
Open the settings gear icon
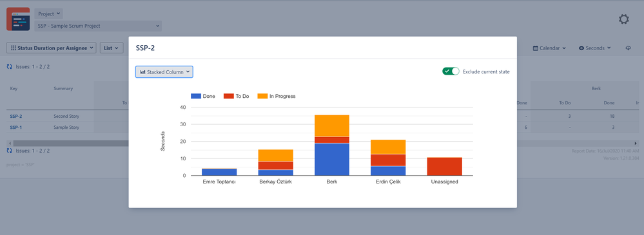click(623, 19)
